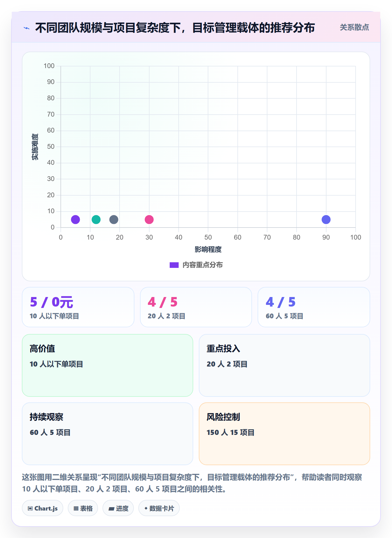Screen dimensions: 392x538
Task: Click the 关系散点 label in the header
Action: pyautogui.click(x=354, y=27)
